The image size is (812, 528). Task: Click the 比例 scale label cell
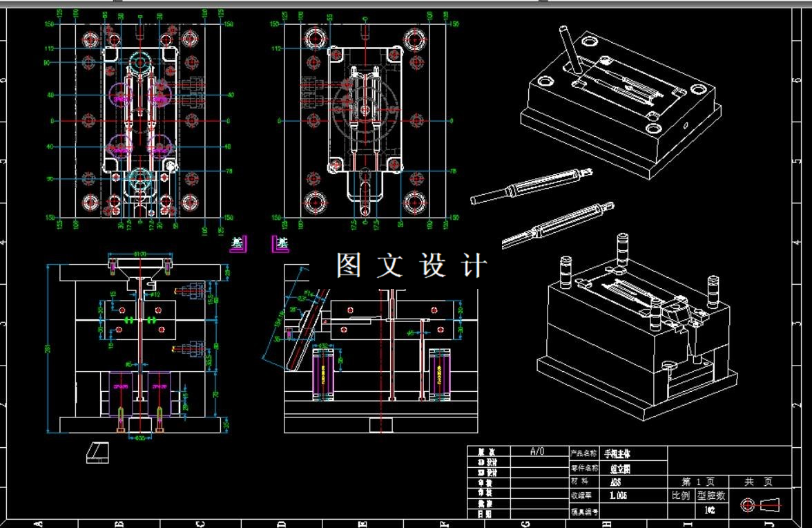[x=681, y=496]
